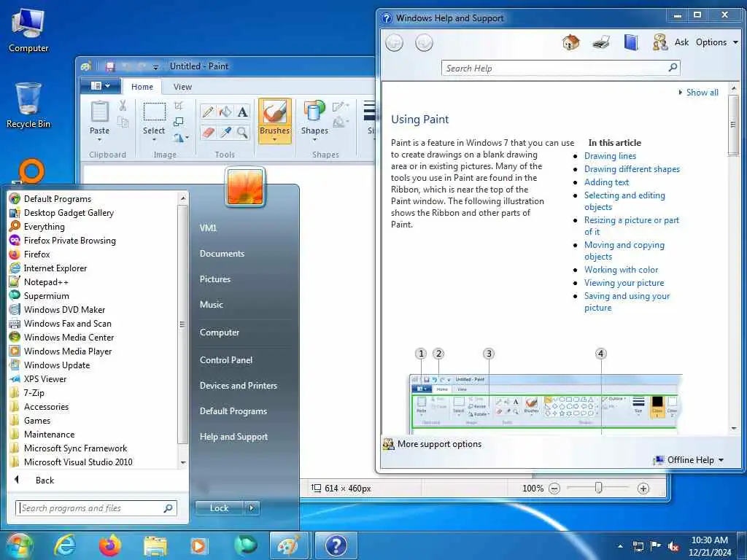Viewport: 747px width, 560px height.
Task: Open the Adding text help link
Action: pyautogui.click(x=606, y=182)
